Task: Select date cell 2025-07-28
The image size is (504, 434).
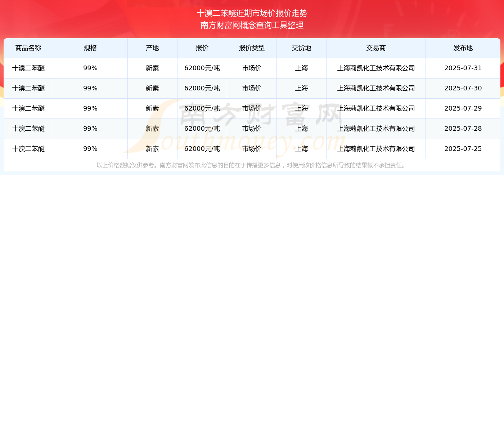Action: pyautogui.click(x=463, y=129)
